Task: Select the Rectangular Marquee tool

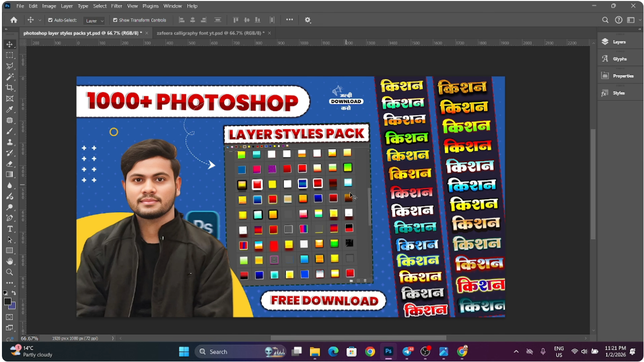Action: coord(10,55)
